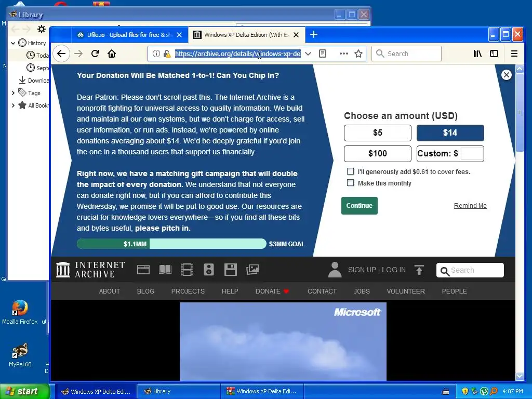Focus the Firefox toolbar Search box
Image resolution: width=532 pixels, height=399 pixels.
tap(406, 54)
